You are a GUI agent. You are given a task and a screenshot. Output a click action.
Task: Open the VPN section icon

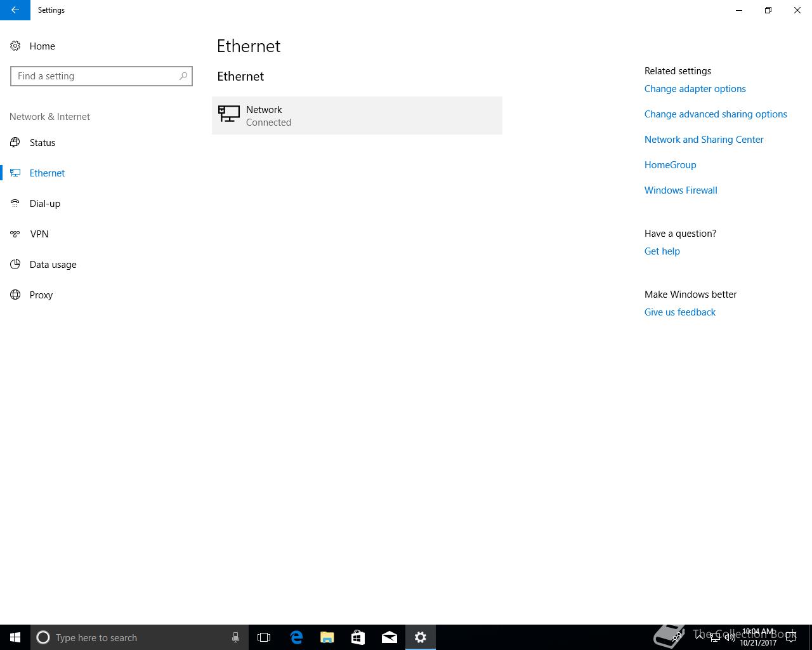(x=15, y=234)
